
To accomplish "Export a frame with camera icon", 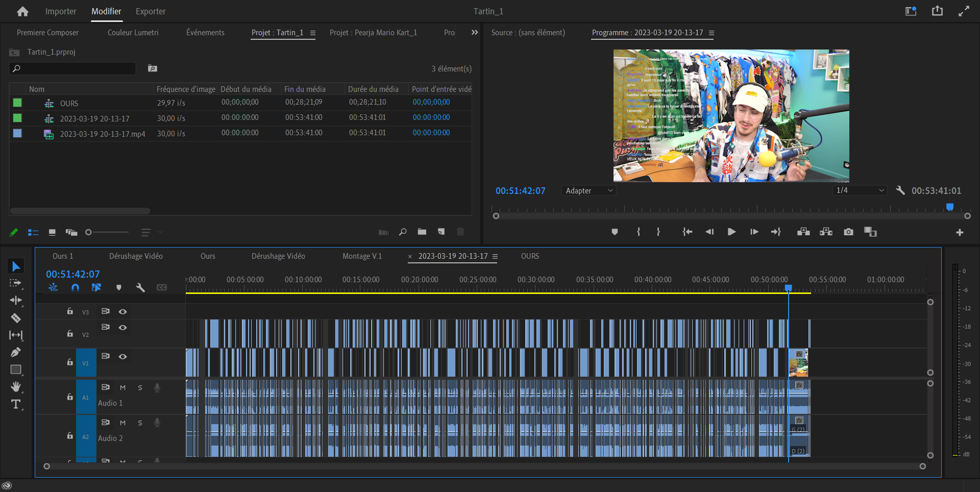I will click(x=848, y=232).
